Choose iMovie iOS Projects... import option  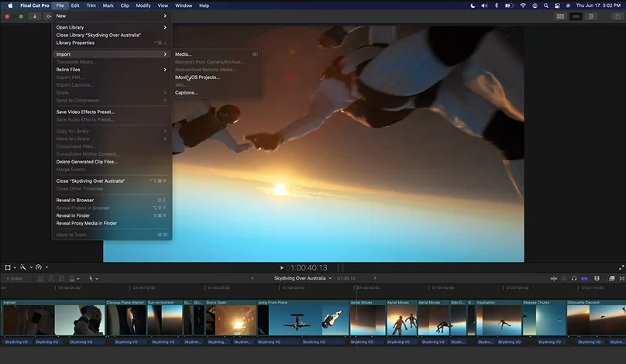click(217, 77)
